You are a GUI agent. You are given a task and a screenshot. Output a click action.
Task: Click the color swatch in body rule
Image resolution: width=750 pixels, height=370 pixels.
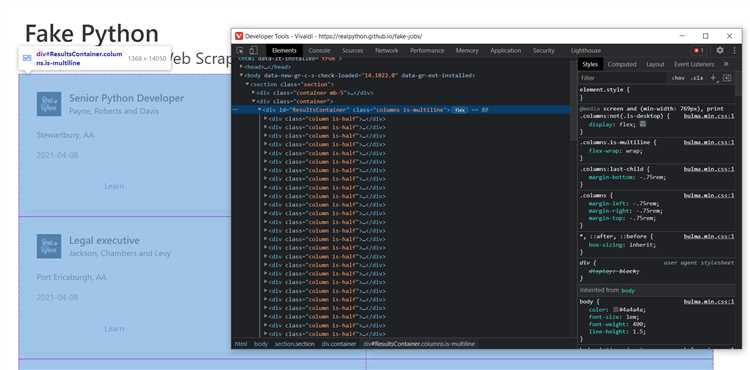pyautogui.click(x=616, y=310)
